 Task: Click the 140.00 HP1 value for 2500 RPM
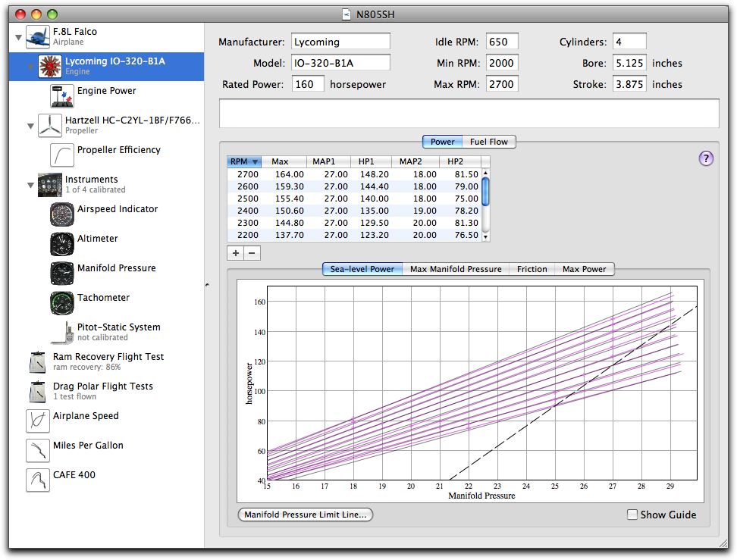(374, 199)
